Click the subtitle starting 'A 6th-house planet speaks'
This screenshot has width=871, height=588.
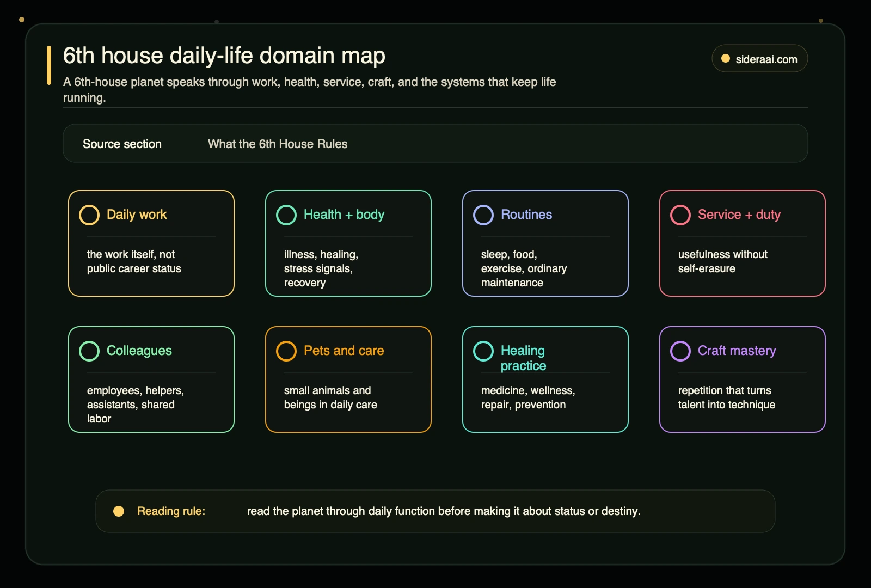coord(309,90)
